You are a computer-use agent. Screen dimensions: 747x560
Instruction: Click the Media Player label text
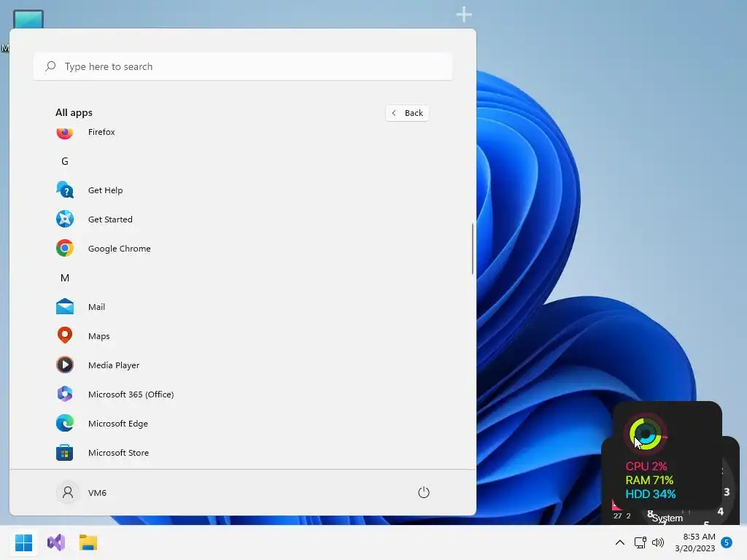pyautogui.click(x=114, y=365)
